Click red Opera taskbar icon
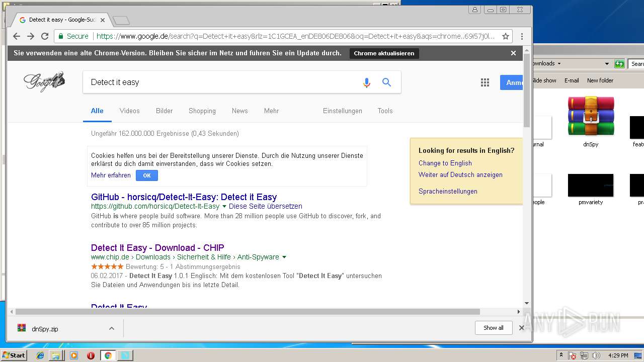Screen dimensions: 644x362 [x=91, y=355]
